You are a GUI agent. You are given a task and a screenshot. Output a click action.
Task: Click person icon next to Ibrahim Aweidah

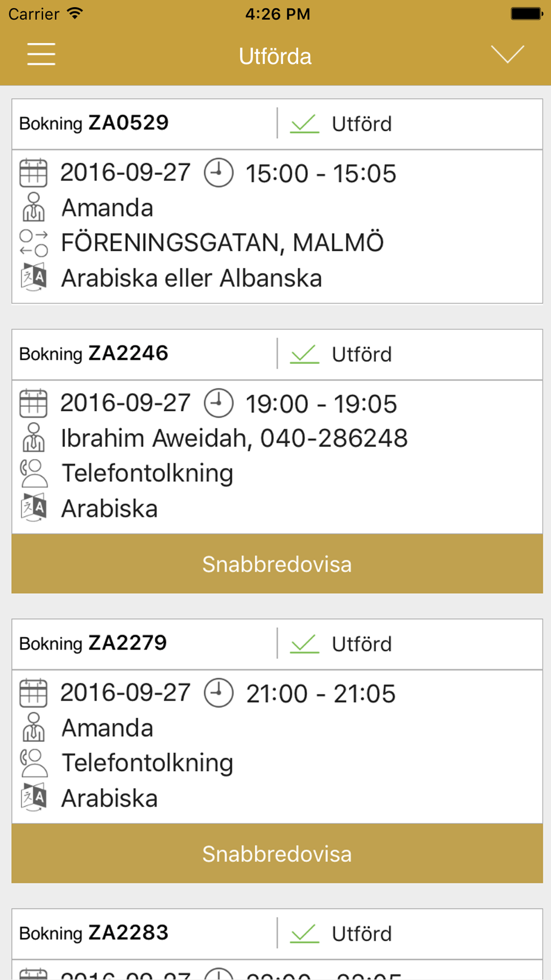tap(34, 438)
